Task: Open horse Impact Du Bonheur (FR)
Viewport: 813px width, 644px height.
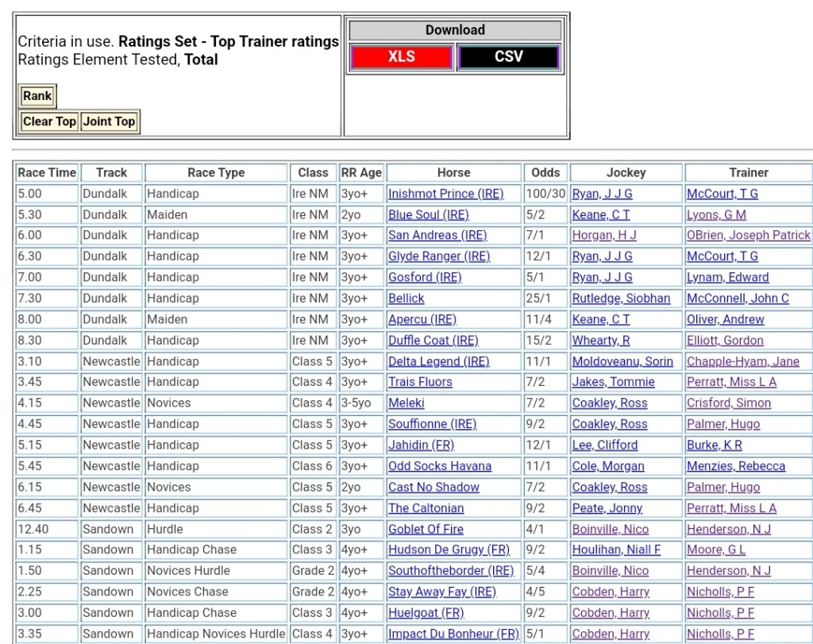Action: (453, 634)
